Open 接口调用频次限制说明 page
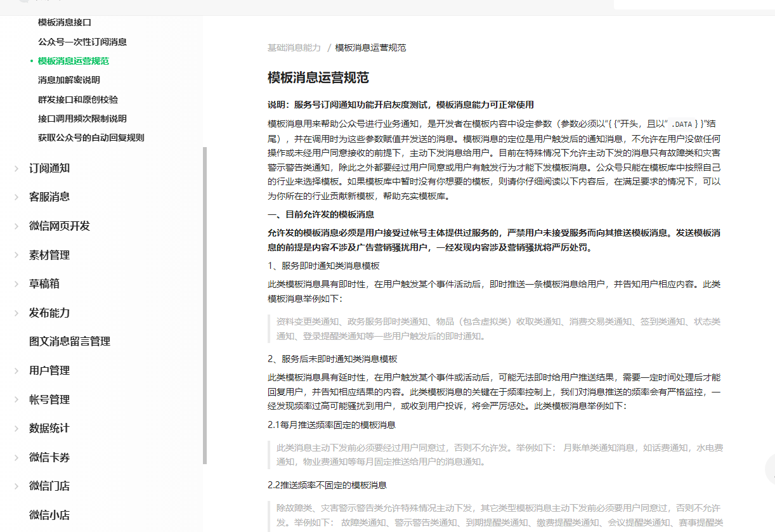The image size is (775, 532). pyautogui.click(x=82, y=119)
